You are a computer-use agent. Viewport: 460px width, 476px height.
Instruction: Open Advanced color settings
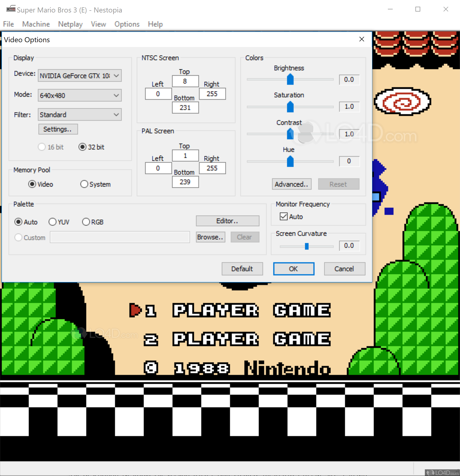[x=292, y=184]
